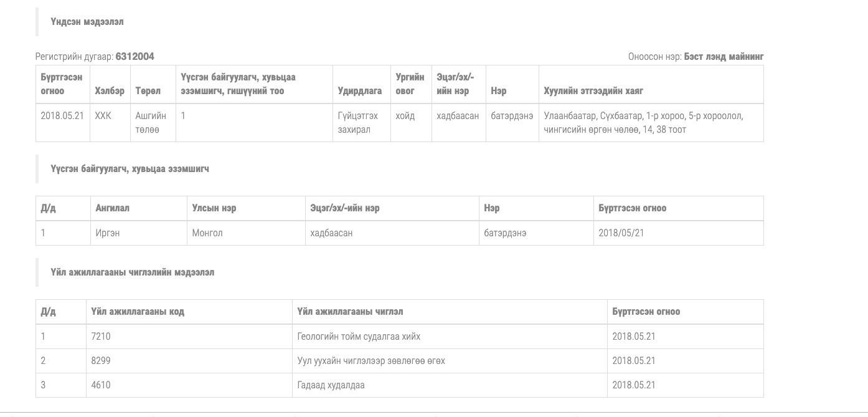Select the "Ашгийн төлөө" type cell

151,123
